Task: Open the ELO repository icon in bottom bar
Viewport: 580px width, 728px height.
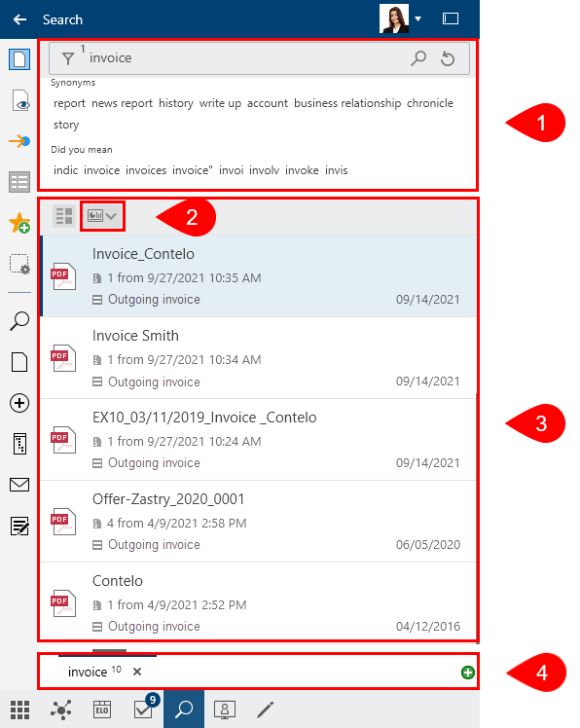Action: [x=102, y=710]
